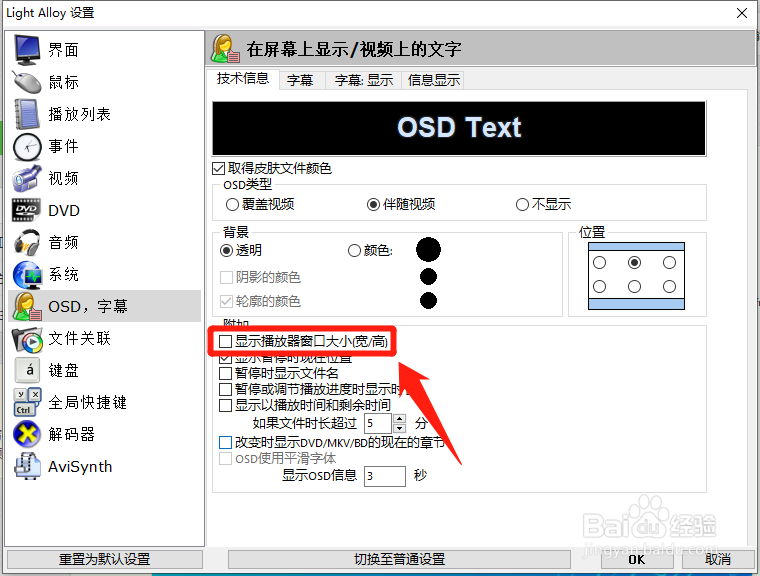Toggle 暂停或调节播放进度时显示 checkbox
760x576 pixels.
click(225, 389)
